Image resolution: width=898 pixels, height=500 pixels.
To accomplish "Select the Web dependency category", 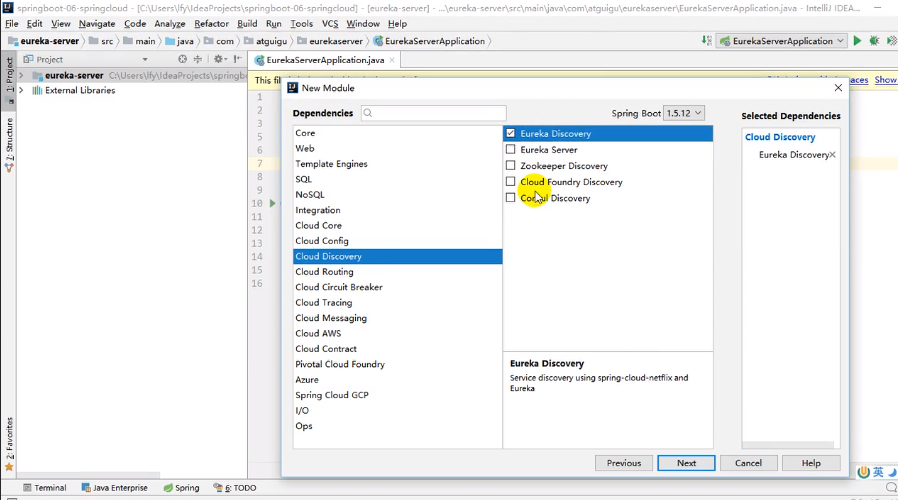I will click(x=397, y=148).
